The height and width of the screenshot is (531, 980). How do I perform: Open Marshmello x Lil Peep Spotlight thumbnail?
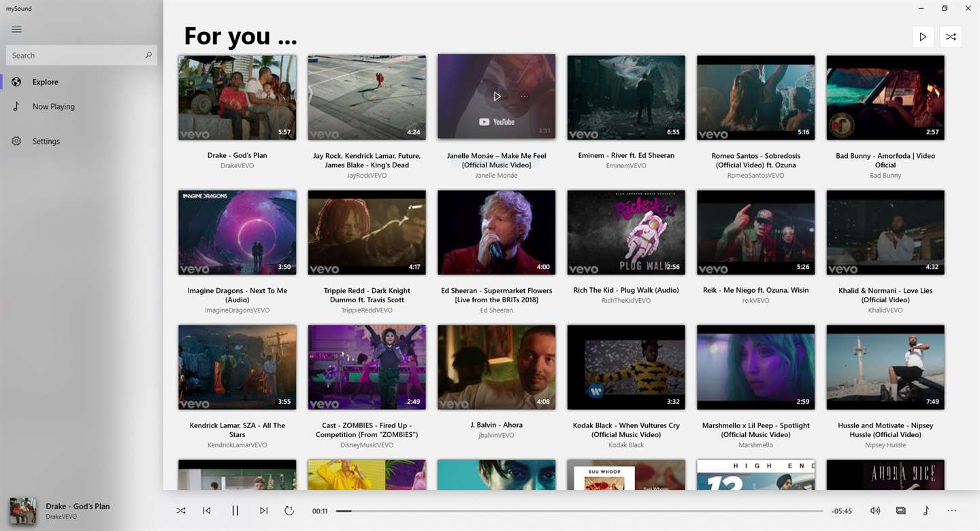pos(755,367)
